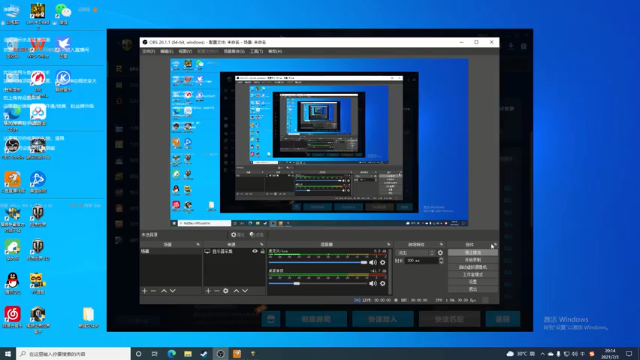Open the scene transition properties gear
The image size is (640, 360).
click(x=440, y=253)
